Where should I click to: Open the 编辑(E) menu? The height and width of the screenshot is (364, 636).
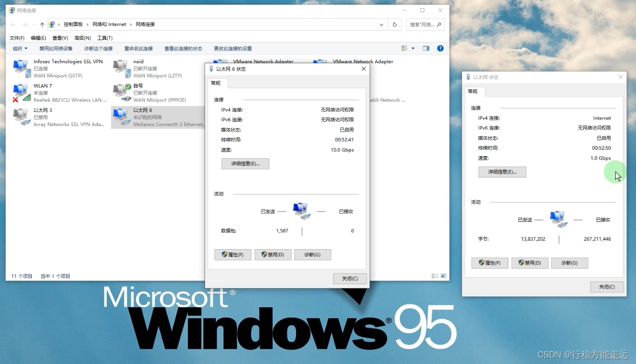tap(38, 38)
